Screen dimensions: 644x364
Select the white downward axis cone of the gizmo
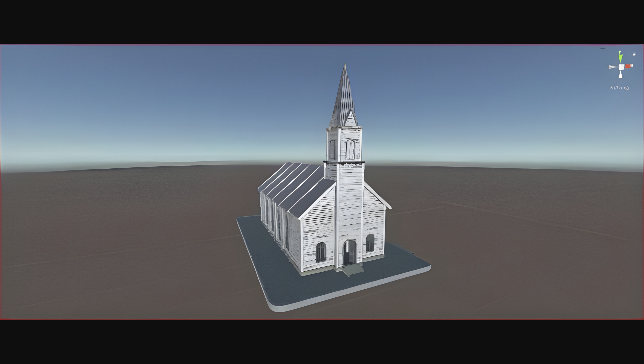(621, 75)
